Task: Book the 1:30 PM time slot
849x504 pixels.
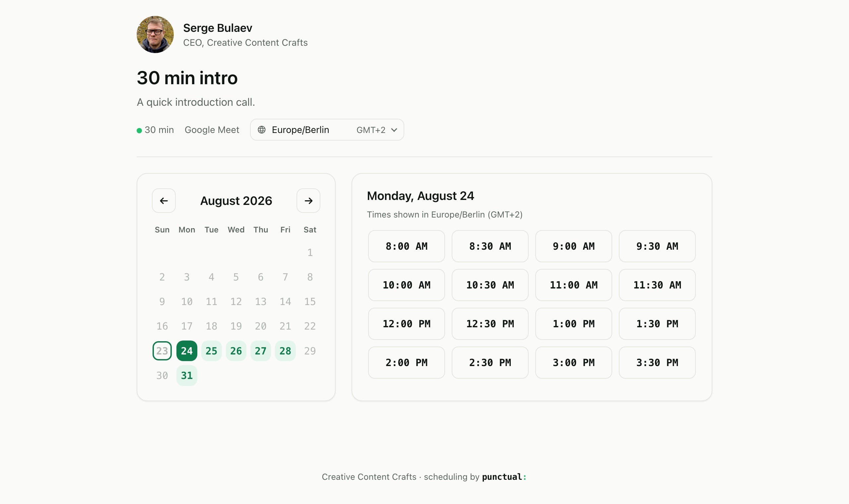Action: pyautogui.click(x=657, y=324)
